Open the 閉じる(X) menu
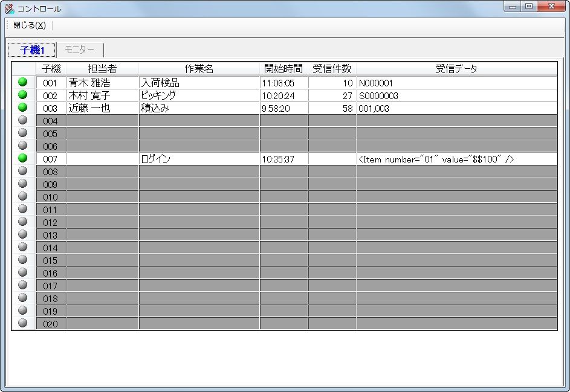This screenshot has width=570, height=392. point(29,25)
